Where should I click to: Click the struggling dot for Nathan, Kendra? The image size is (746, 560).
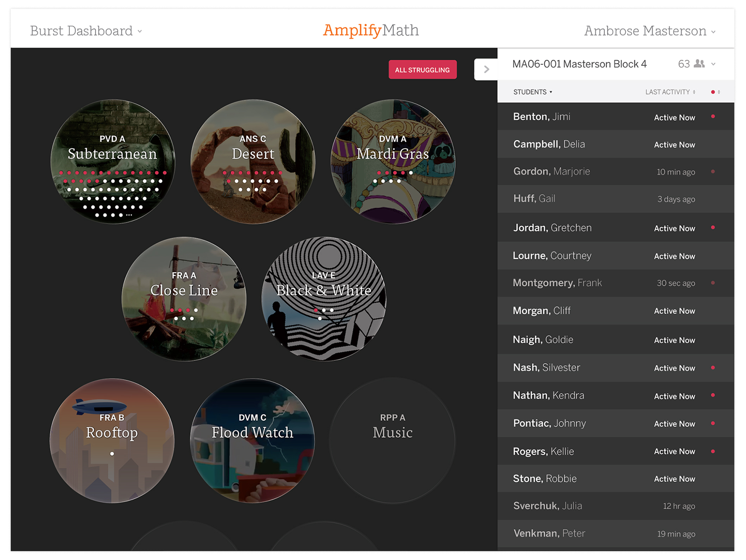tap(713, 395)
